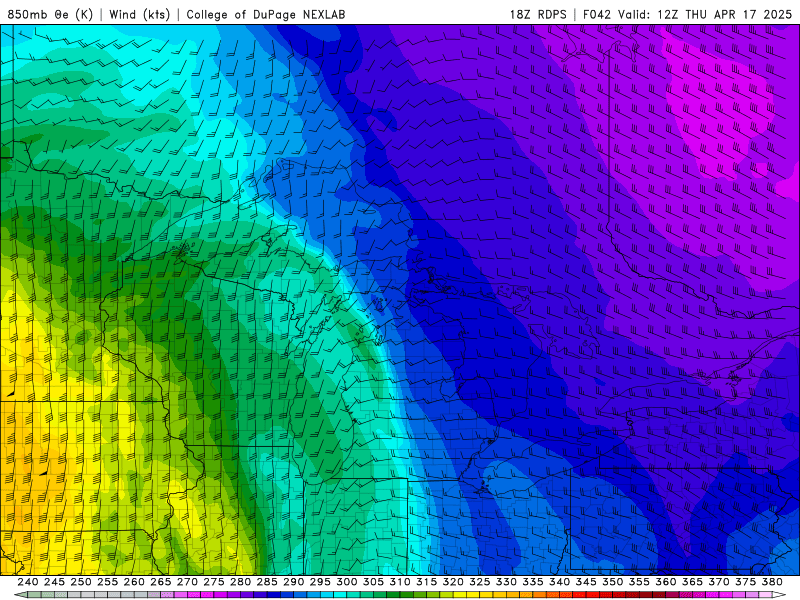Click the 345 colorbar tick label
The image size is (800, 600).
pos(586,582)
